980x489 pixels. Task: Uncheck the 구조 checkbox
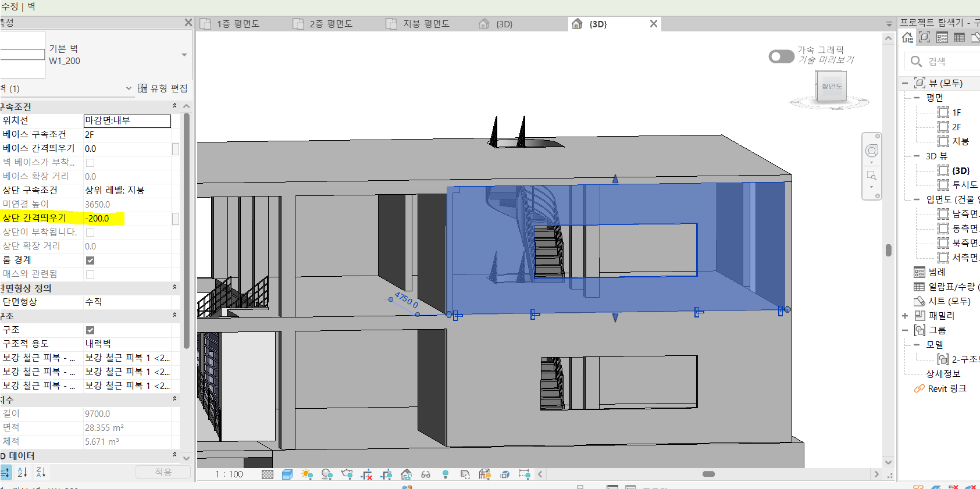90,330
